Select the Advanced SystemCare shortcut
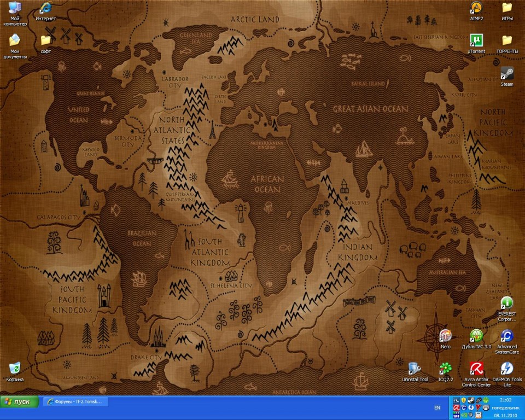 click(x=507, y=342)
